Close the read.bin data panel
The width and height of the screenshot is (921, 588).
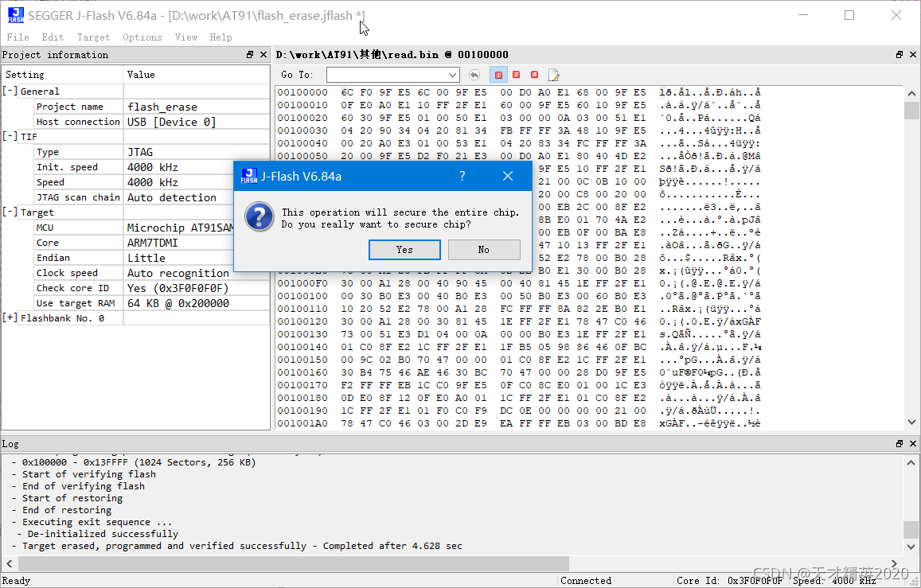point(913,55)
